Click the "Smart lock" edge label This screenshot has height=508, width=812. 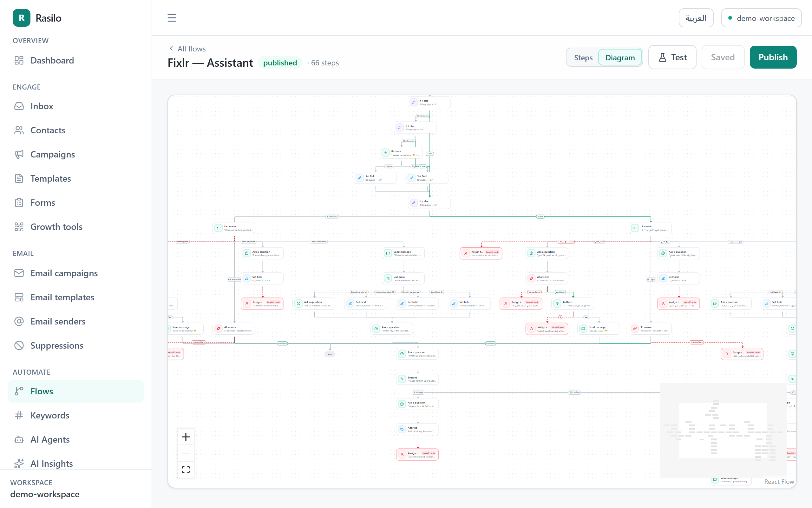pyautogui.click(x=437, y=292)
